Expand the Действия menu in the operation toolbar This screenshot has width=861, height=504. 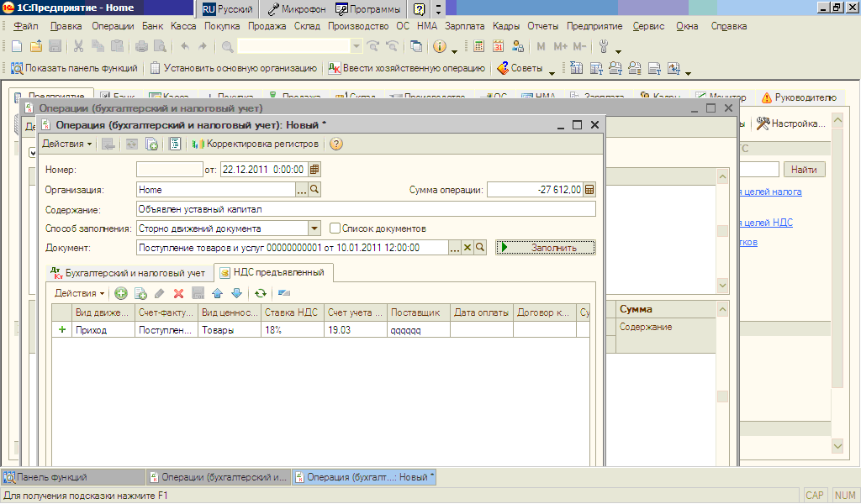[67, 144]
